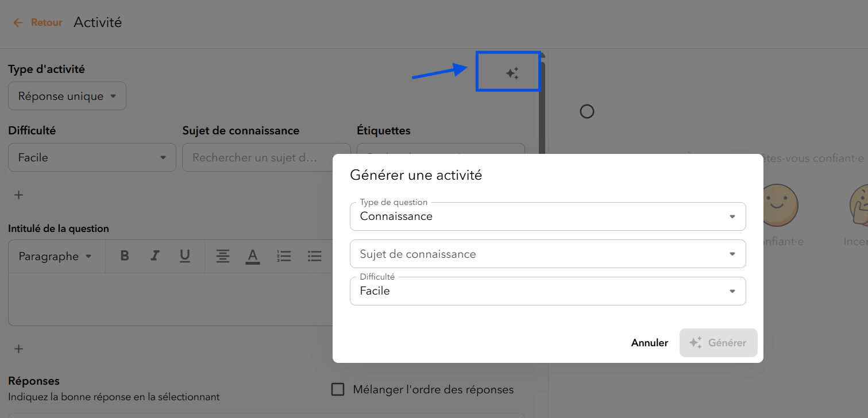Click the Retour link
The image size is (868, 418).
point(47,23)
